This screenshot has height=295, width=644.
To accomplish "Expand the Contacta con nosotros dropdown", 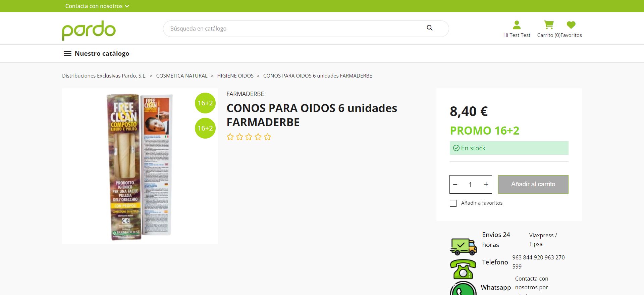I will (97, 6).
